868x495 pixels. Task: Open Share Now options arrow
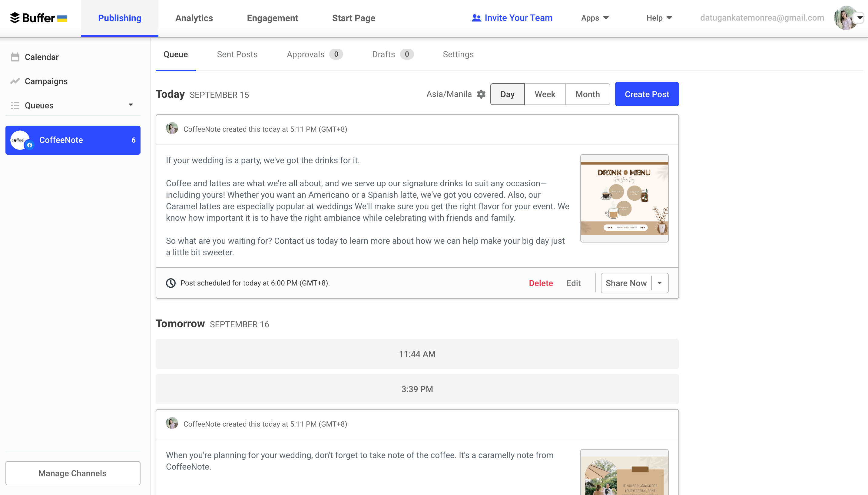[x=660, y=283]
